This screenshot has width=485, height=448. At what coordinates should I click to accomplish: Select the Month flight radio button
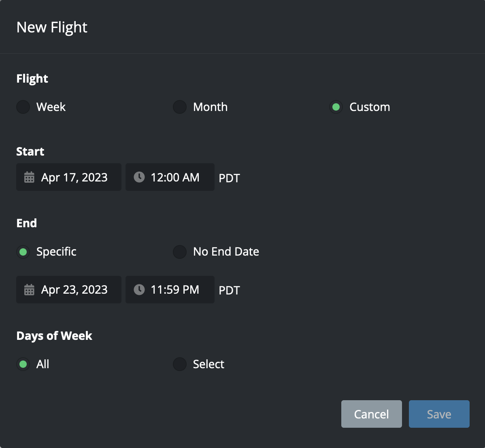pyautogui.click(x=180, y=107)
